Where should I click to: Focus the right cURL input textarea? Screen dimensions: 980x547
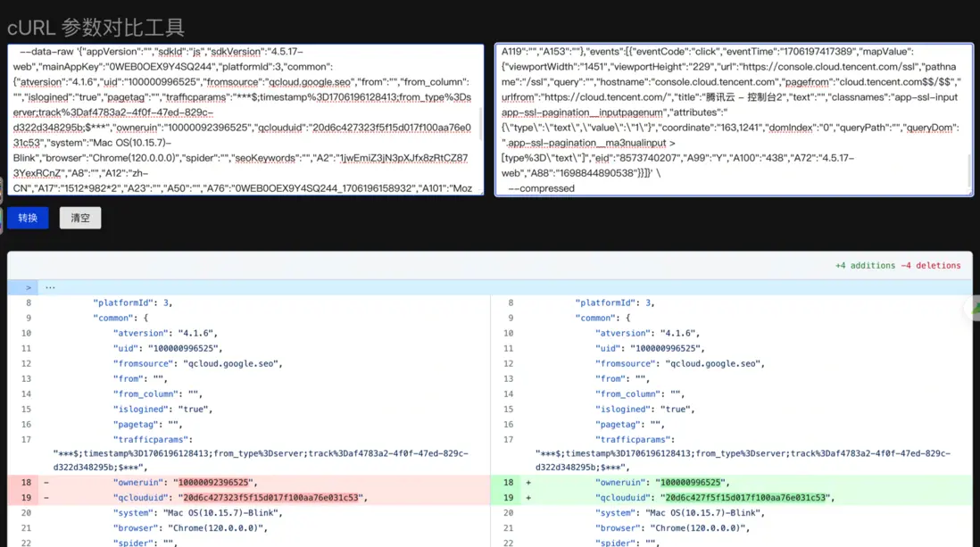[734, 120]
